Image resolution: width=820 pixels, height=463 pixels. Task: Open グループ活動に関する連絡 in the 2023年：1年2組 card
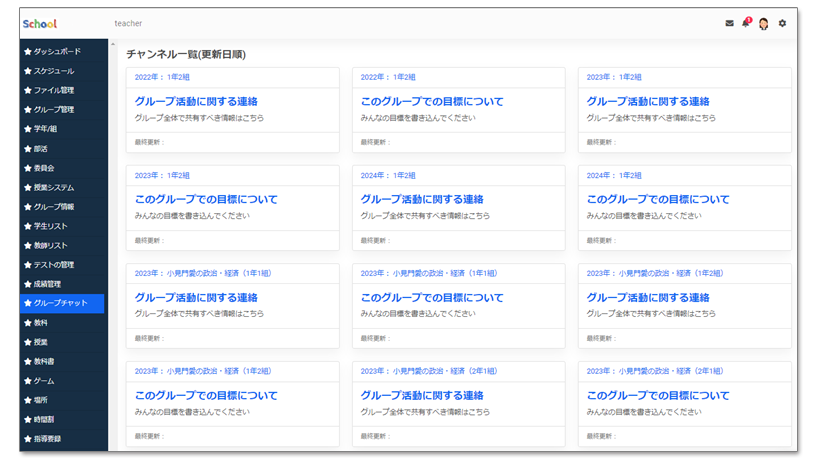click(648, 101)
